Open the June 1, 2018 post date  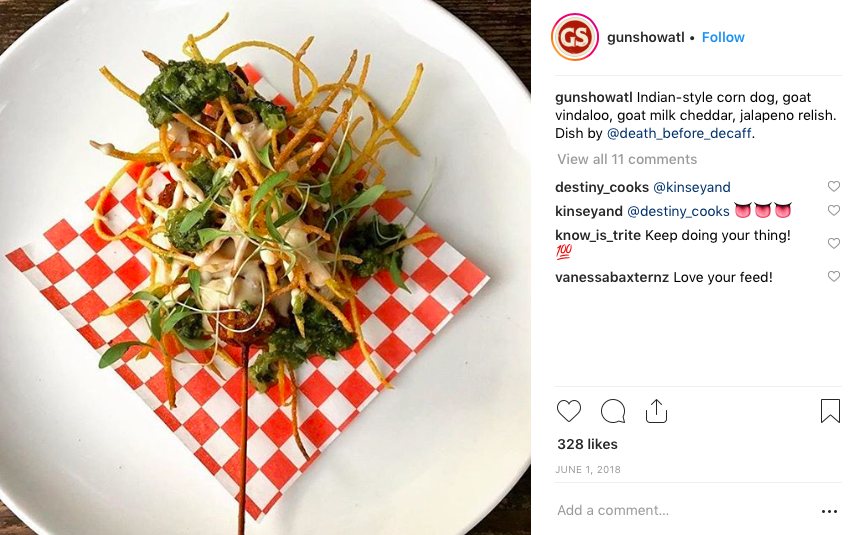[588, 469]
